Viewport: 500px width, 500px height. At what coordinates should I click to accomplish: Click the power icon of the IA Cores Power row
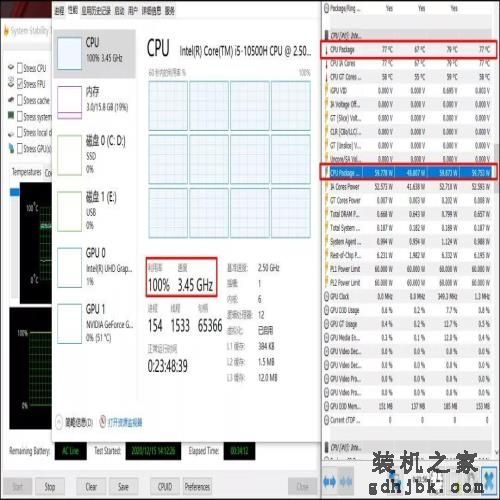tap(327, 187)
